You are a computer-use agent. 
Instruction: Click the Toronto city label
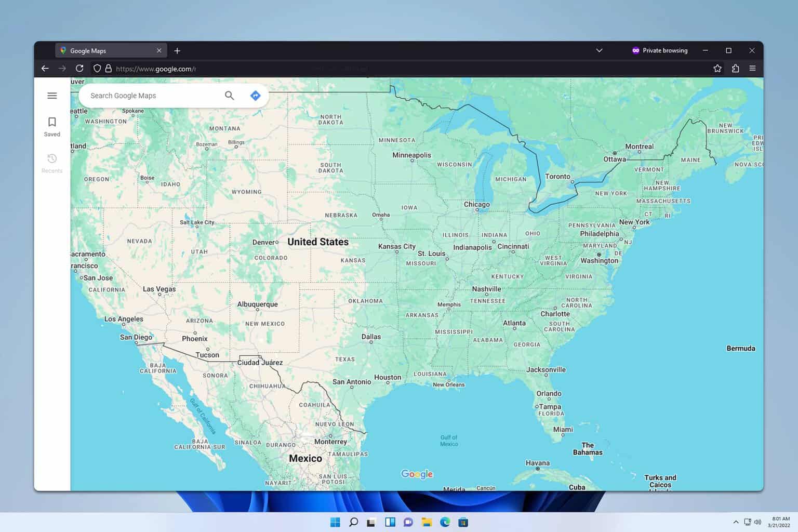tap(557, 177)
